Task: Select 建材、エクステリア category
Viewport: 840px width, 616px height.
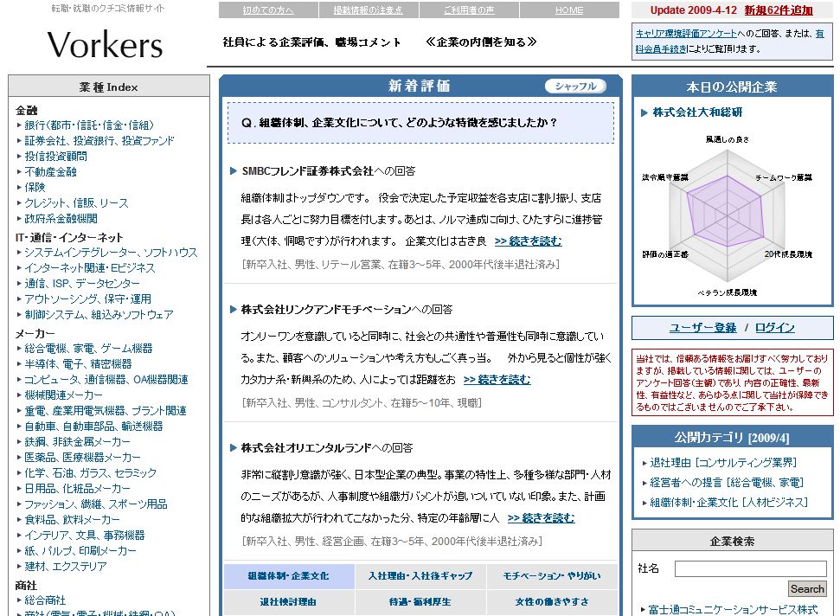Action: pos(66,566)
